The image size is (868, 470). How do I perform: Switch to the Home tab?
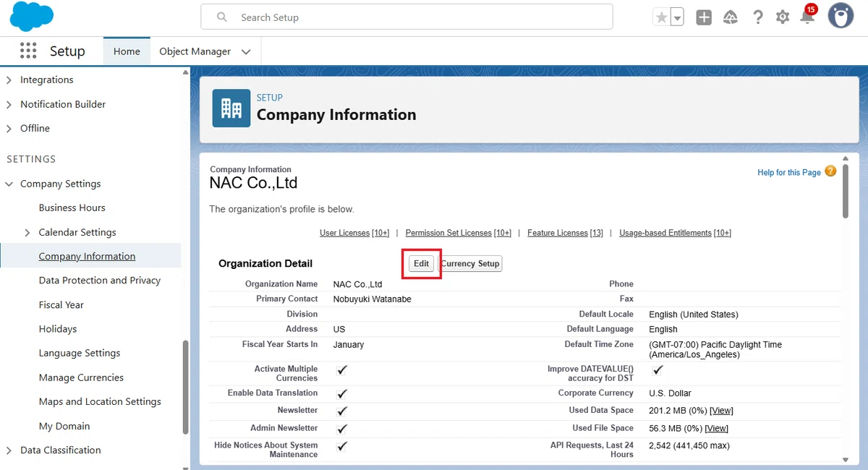127,51
